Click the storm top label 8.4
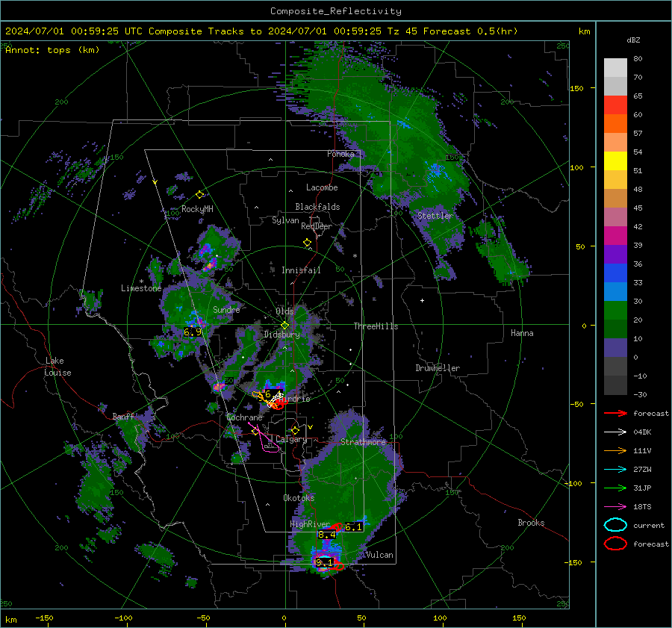 326,535
